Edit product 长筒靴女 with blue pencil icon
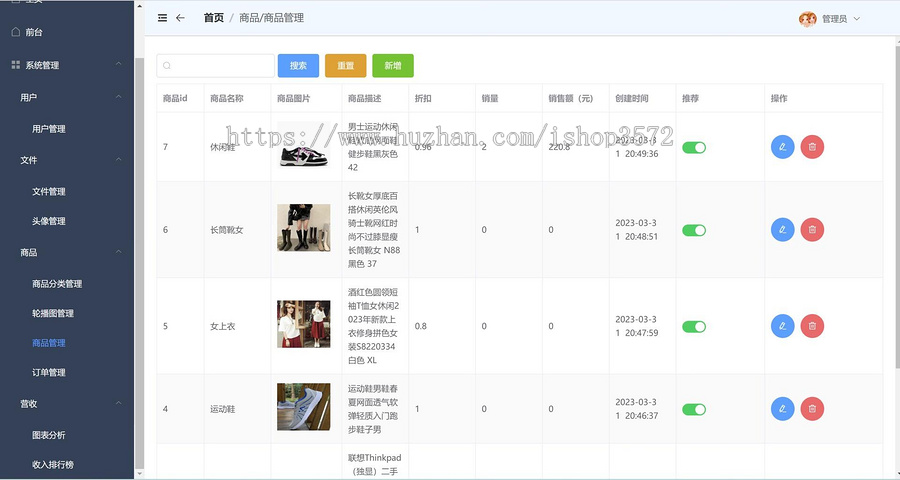 [x=782, y=230]
